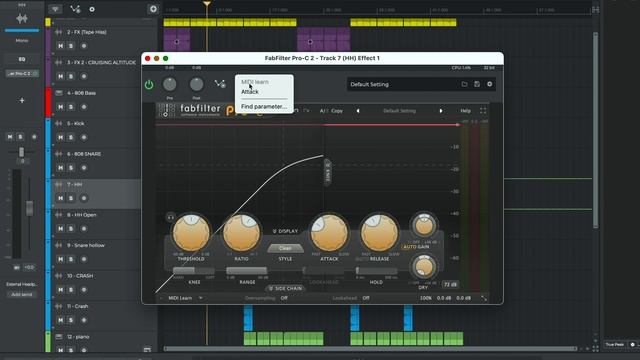Click the waveform icon on track 7 - HH
The image size is (640, 360).
pos(59,184)
